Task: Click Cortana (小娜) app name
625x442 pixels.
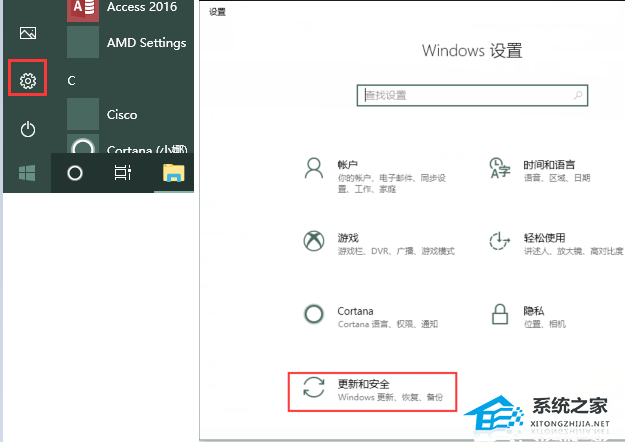Action: (x=147, y=149)
